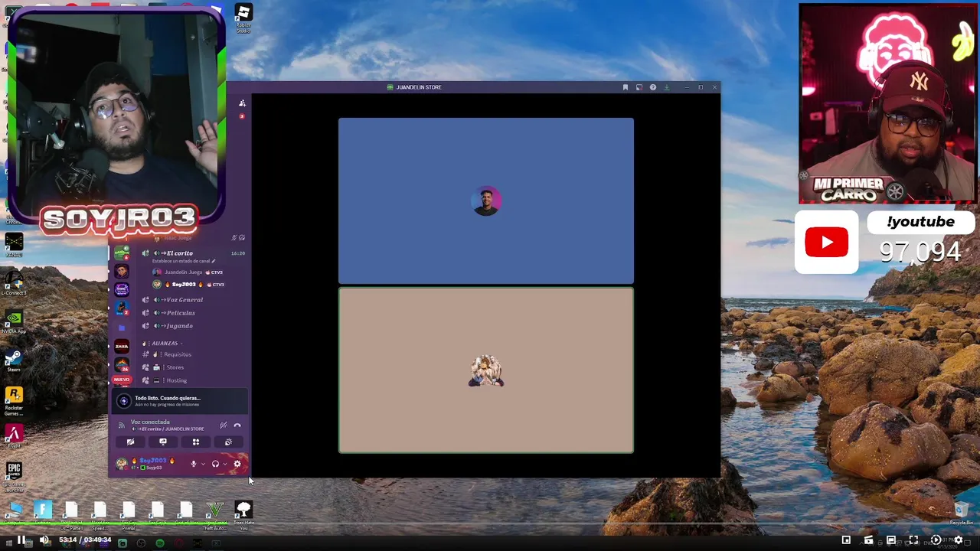Open the 'Todo listo. Cuando quieras...' quest banner
980x551 pixels.
[x=180, y=401]
